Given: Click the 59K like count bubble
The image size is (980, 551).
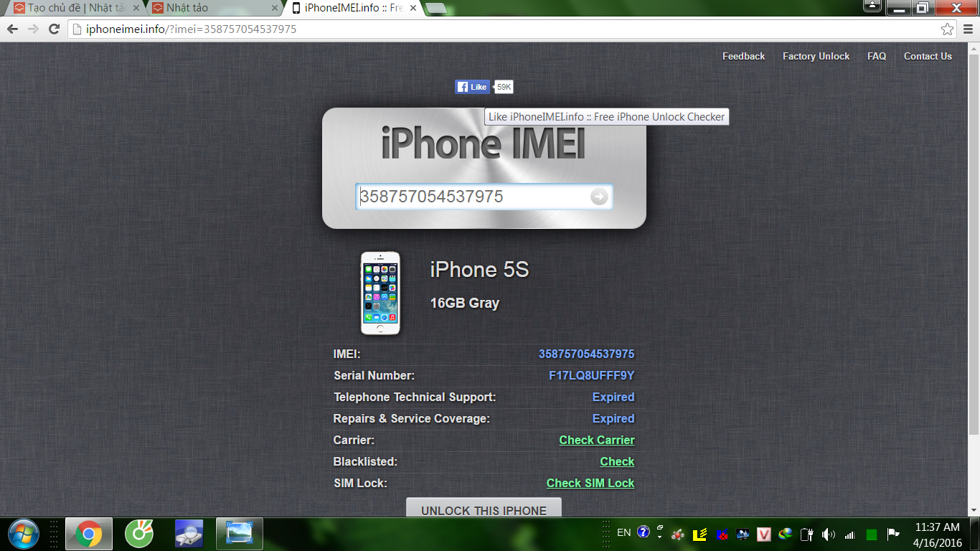Looking at the screenshot, I should pos(504,87).
